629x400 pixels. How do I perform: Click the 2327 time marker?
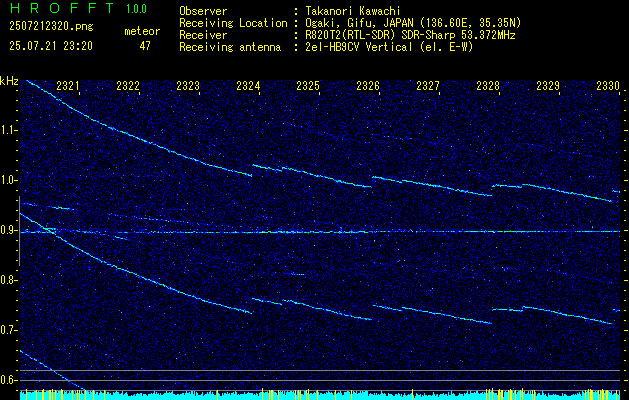428,85
